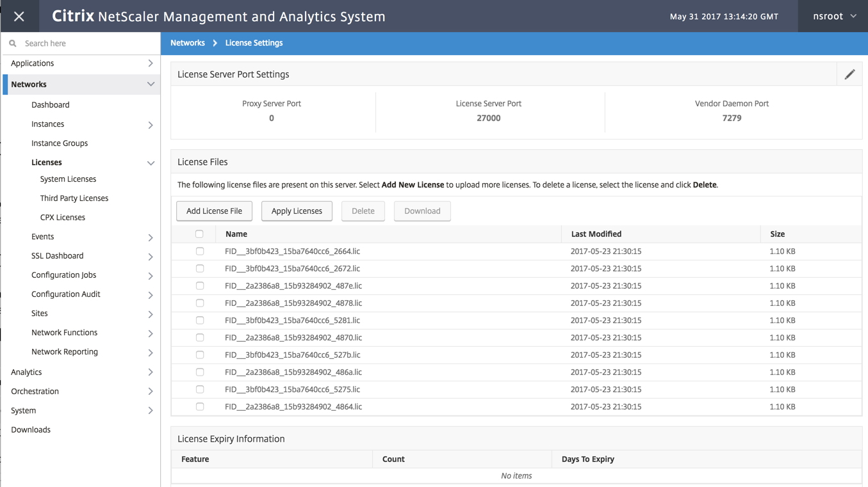Check the FID__2a2386a8_15b93284902_4878.lic row checkbox
Viewport: 868px width, 487px height.
[200, 303]
